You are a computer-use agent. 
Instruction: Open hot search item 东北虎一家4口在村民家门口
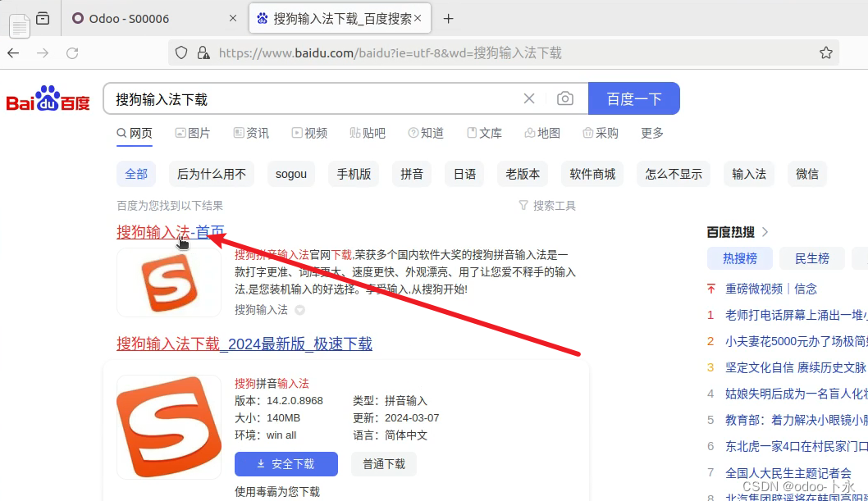click(796, 446)
